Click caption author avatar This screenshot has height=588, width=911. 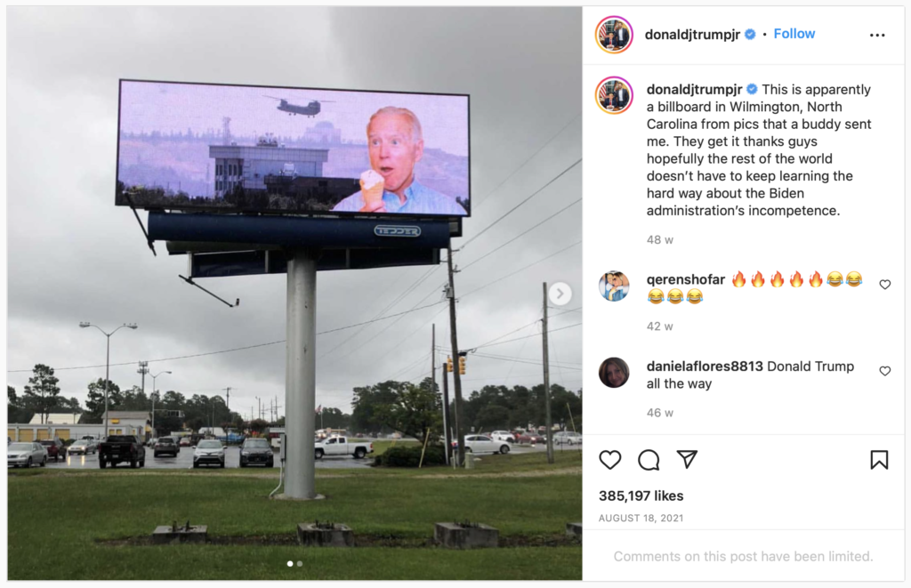614,94
